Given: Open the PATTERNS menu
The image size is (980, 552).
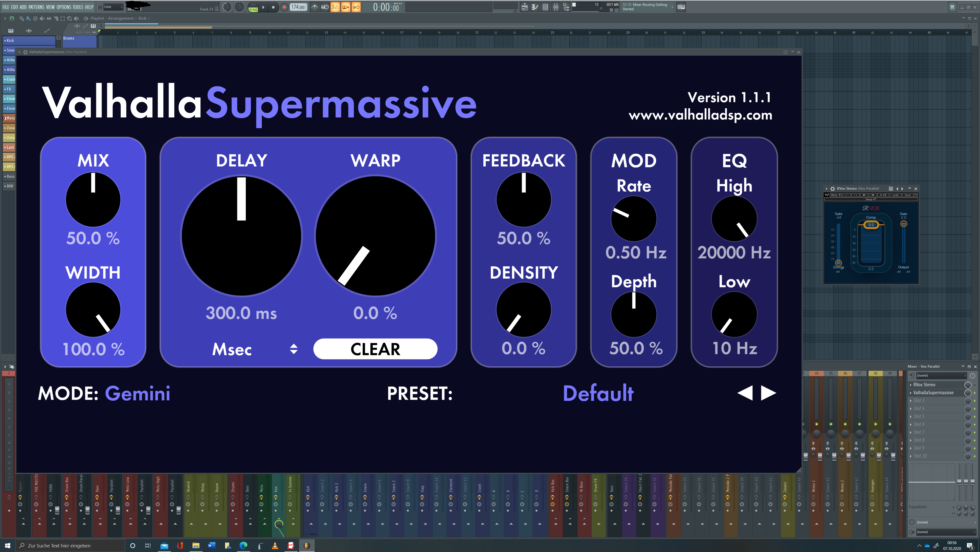Looking at the screenshot, I should click(36, 7).
